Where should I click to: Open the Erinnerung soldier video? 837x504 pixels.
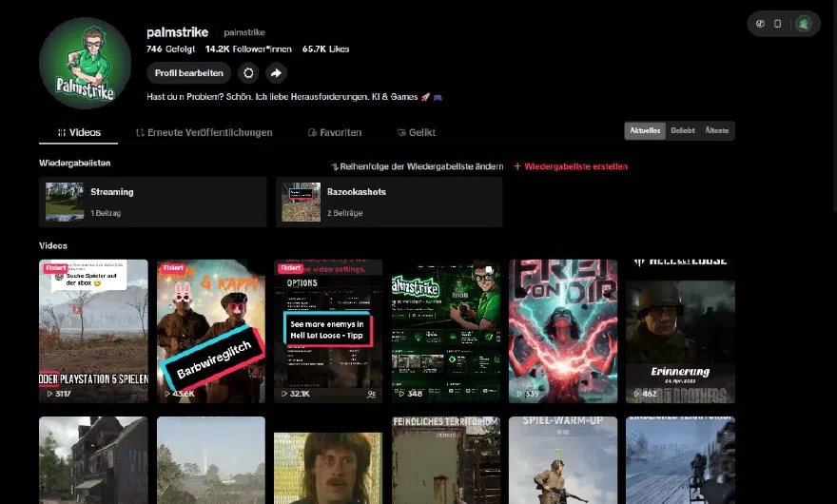click(x=681, y=331)
